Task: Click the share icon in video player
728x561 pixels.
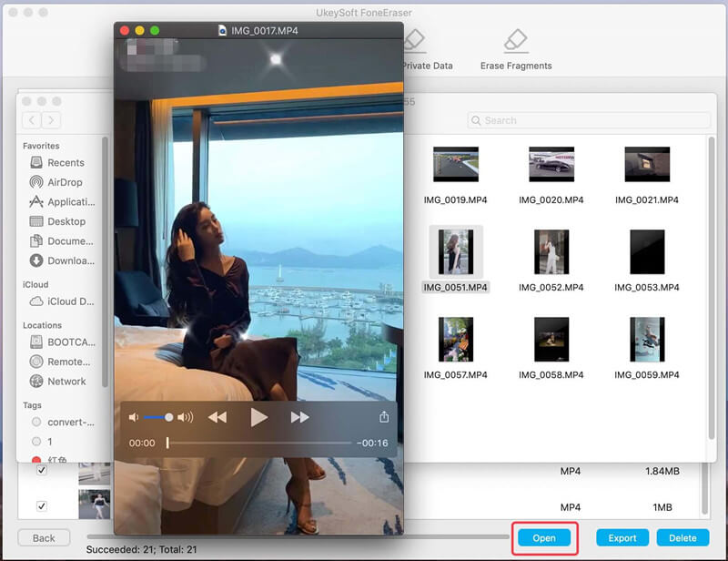Action: 384,417
